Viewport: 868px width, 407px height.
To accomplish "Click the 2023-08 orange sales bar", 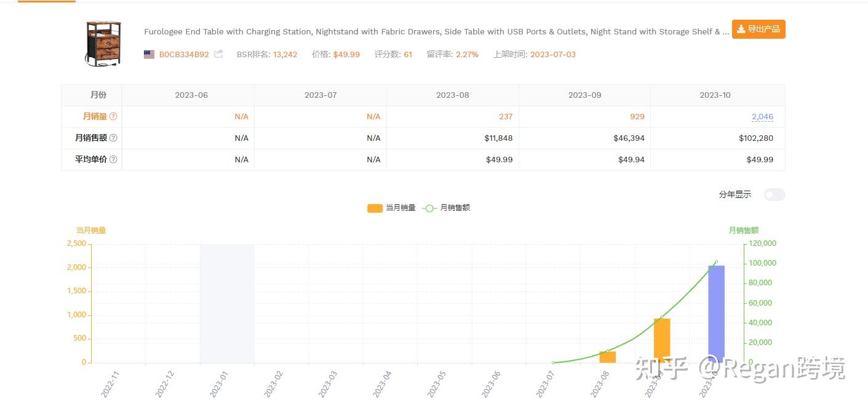I will click(x=607, y=357).
